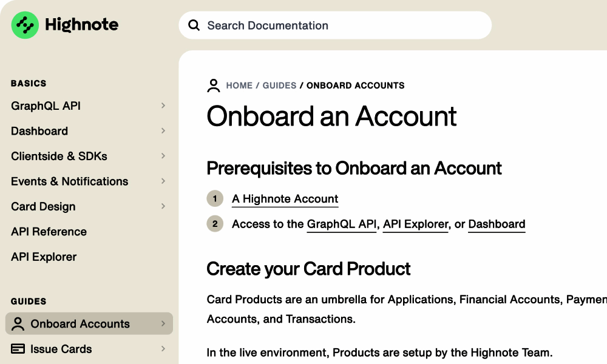Screen dimensions: 607x364
Task: Open the Dashboard prerequisite link
Action: 497,224
